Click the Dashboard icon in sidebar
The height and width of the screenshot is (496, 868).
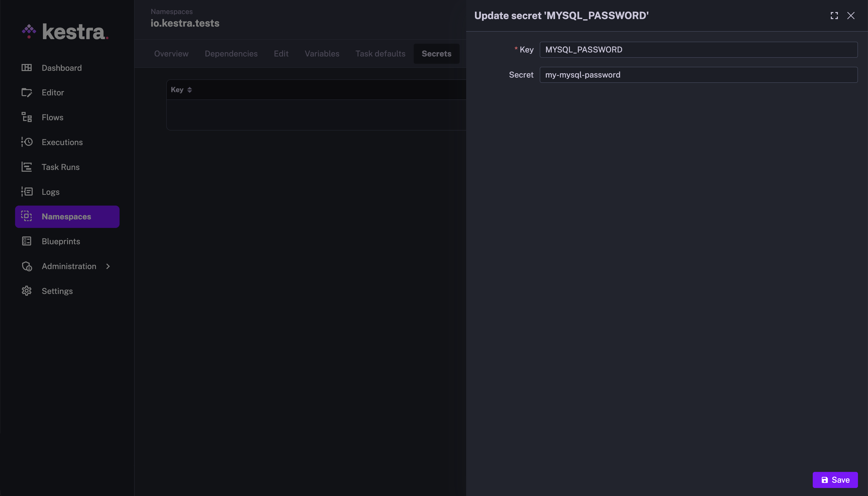(x=27, y=68)
